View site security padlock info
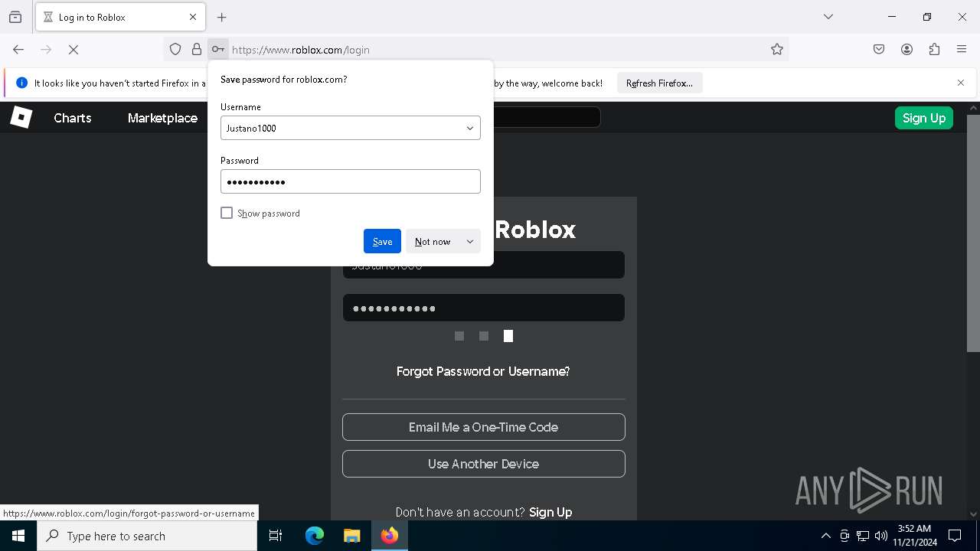This screenshot has width=980, height=551. click(x=197, y=49)
